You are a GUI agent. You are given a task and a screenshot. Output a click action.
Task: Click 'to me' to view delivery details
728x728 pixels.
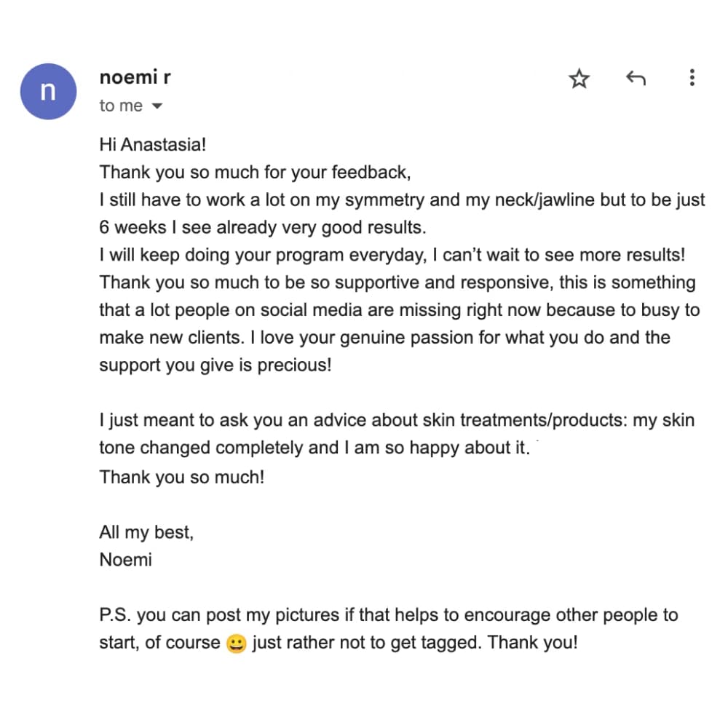click(x=120, y=106)
